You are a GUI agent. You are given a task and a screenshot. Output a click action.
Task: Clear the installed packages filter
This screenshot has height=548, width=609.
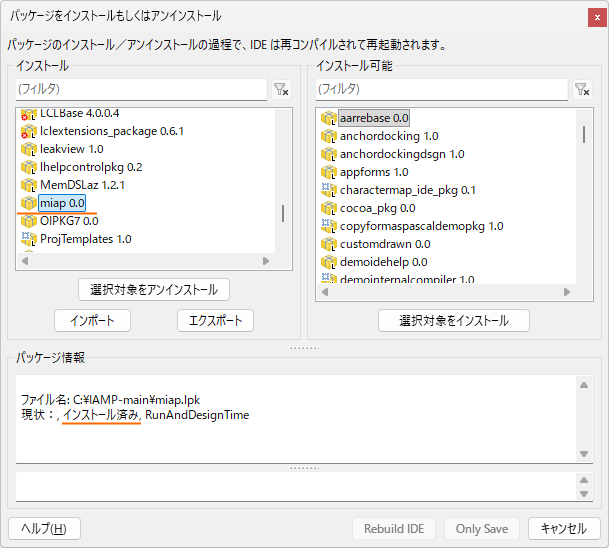281,90
